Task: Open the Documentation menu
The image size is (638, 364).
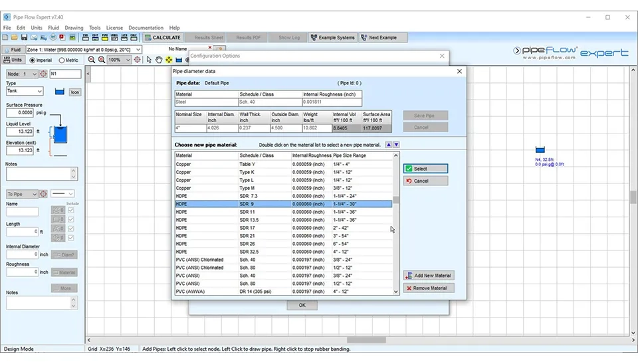Action: (x=146, y=28)
